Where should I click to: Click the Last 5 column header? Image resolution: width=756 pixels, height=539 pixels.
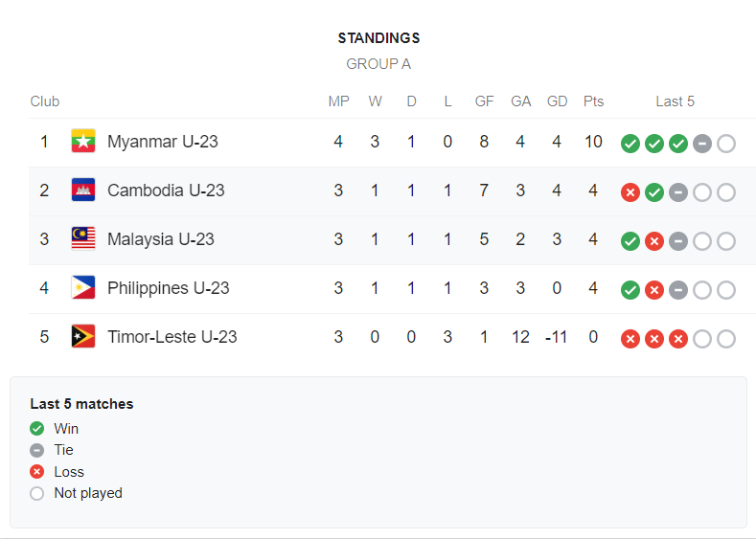coord(675,101)
